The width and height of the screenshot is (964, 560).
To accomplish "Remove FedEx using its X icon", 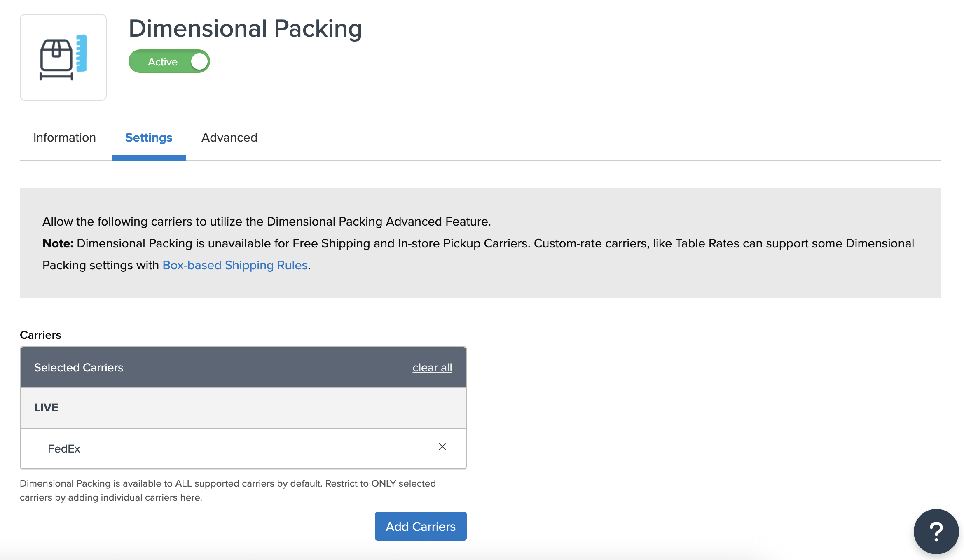I will pos(442,447).
